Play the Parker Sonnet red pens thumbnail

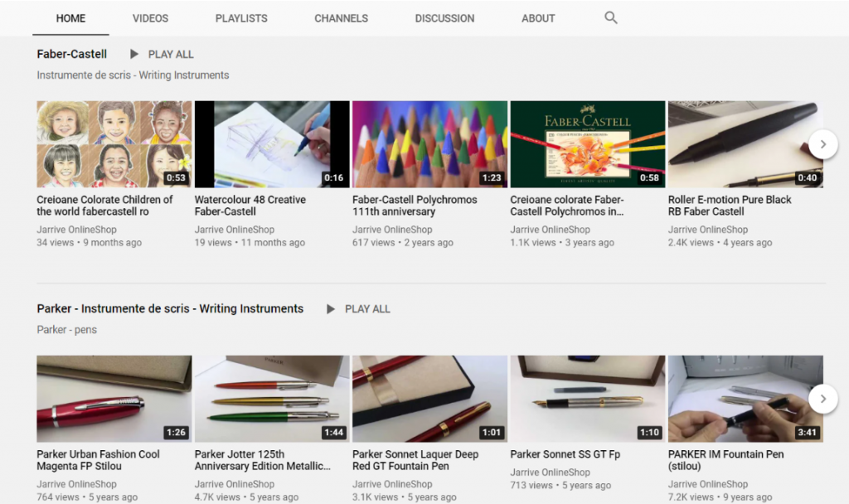point(430,399)
